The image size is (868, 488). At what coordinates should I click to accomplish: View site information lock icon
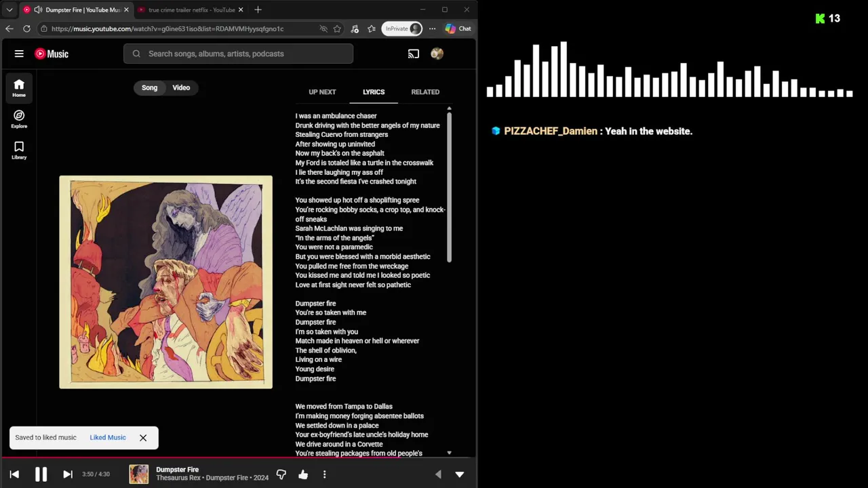(x=44, y=28)
